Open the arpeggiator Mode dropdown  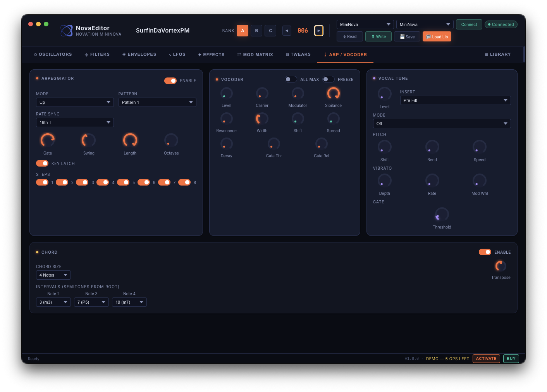pos(75,102)
